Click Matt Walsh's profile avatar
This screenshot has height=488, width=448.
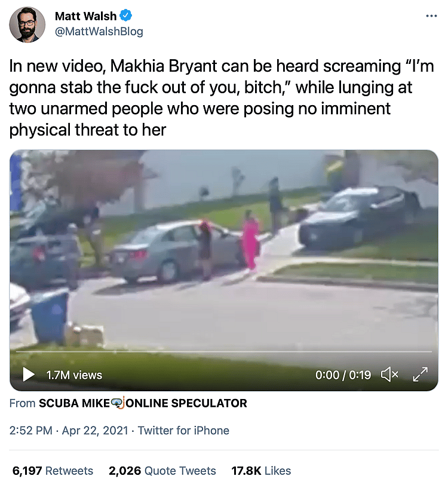(27, 24)
